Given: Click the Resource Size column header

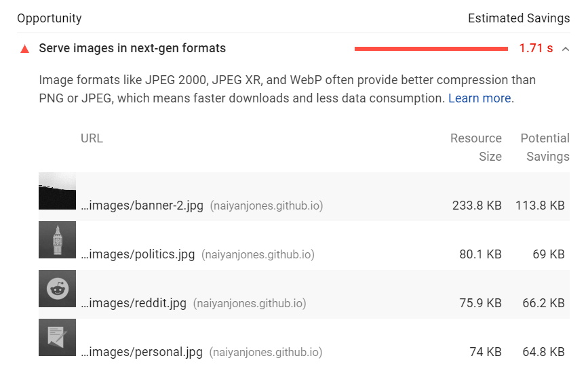Looking at the screenshot, I should 476,147.
